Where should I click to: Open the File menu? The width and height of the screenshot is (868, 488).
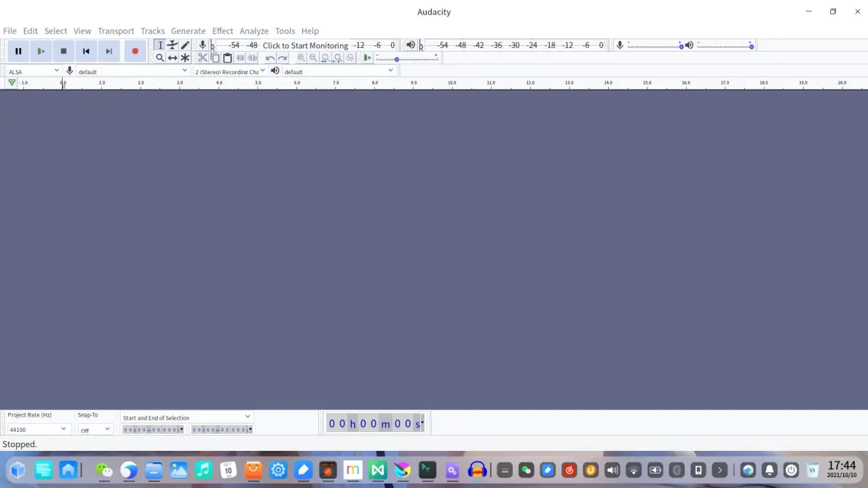point(10,31)
